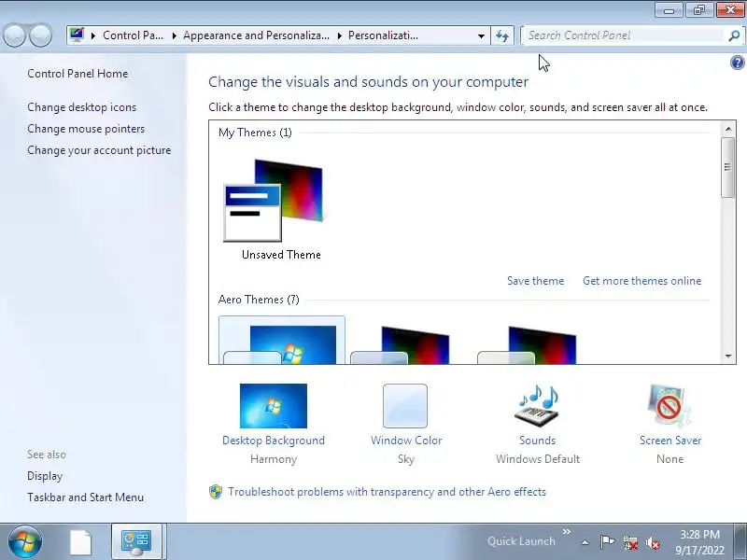Open the Sounds keyboard icon
Viewport: 747px width, 560px height.
pos(538,406)
